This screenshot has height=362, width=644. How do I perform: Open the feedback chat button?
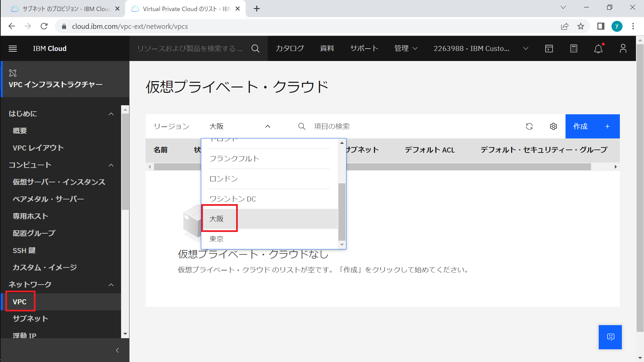[x=610, y=337]
